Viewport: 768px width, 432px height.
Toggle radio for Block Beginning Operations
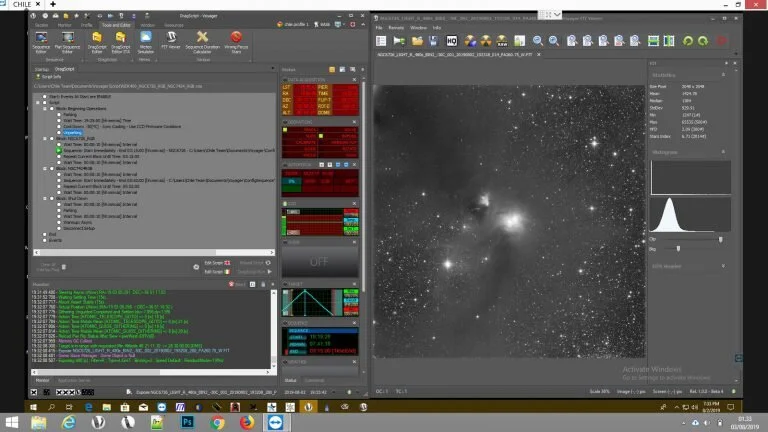(52, 109)
